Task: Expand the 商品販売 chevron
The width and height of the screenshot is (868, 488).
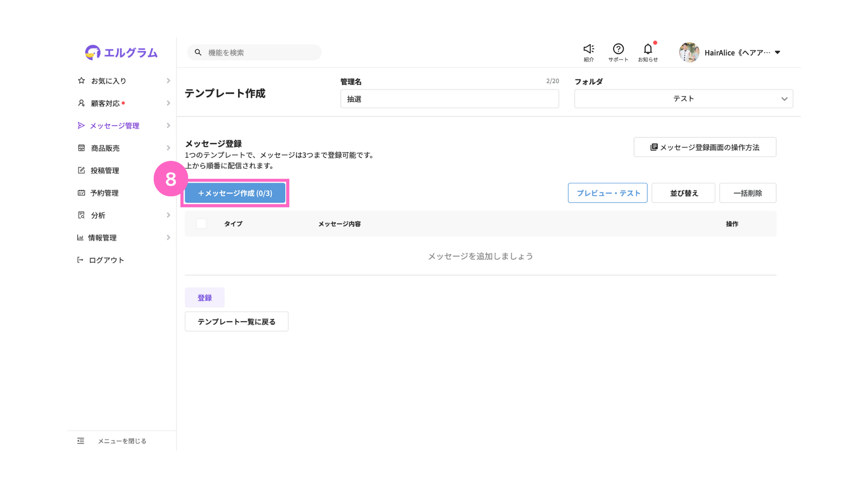Action: click(x=168, y=148)
